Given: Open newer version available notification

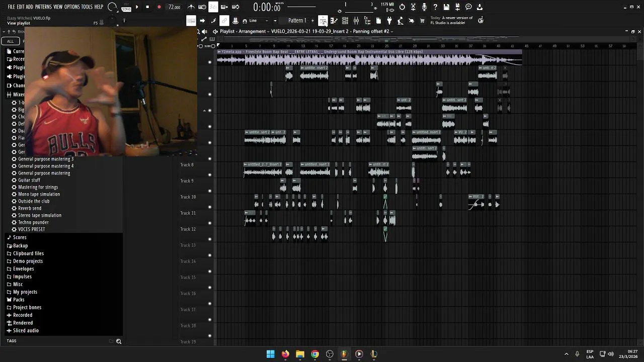Looking at the screenshot, I should [451, 20].
